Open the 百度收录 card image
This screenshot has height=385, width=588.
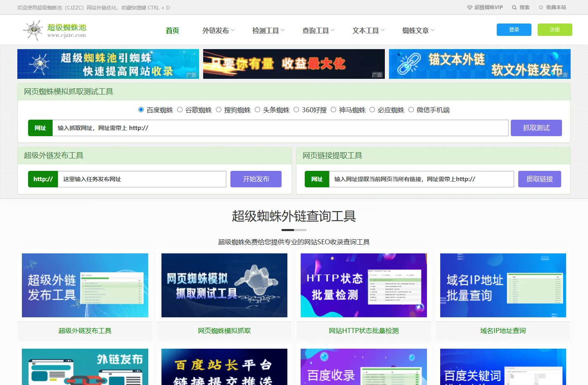coord(364,367)
